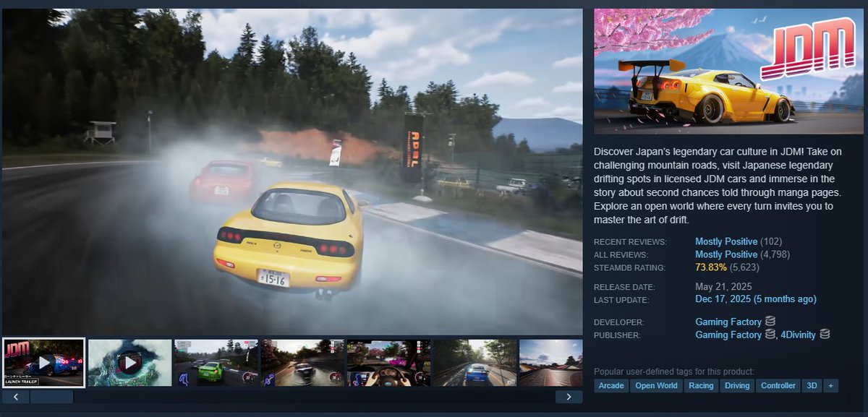Click the LAST UPDATE label

pyautogui.click(x=621, y=300)
